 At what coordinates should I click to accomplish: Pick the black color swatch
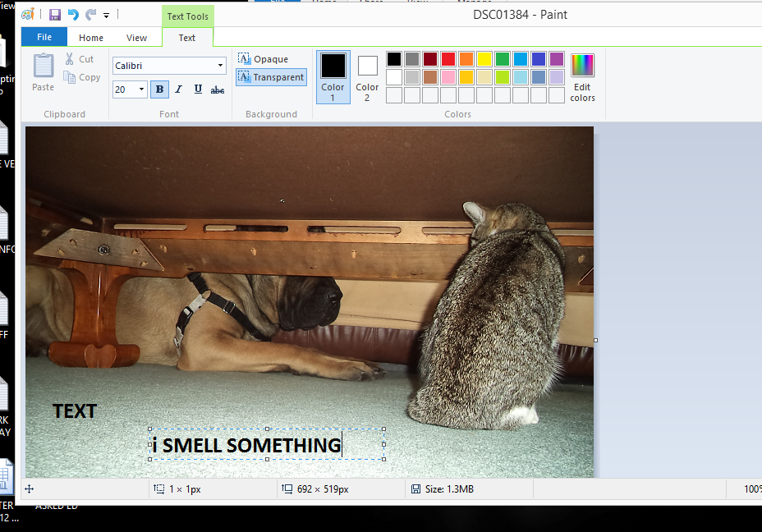click(x=394, y=59)
